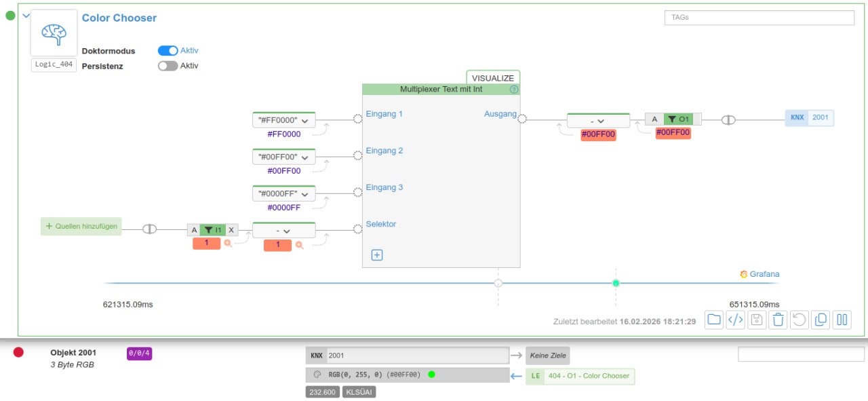Image resolution: width=868 pixels, height=401 pixels.
Task: Click Quellen hinzufügen button
Action: (81, 227)
